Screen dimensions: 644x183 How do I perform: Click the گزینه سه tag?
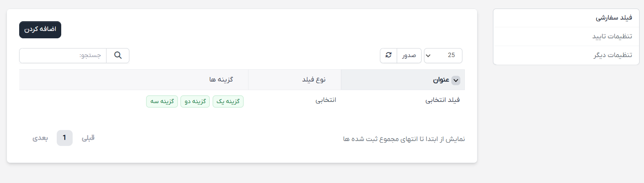(x=162, y=101)
